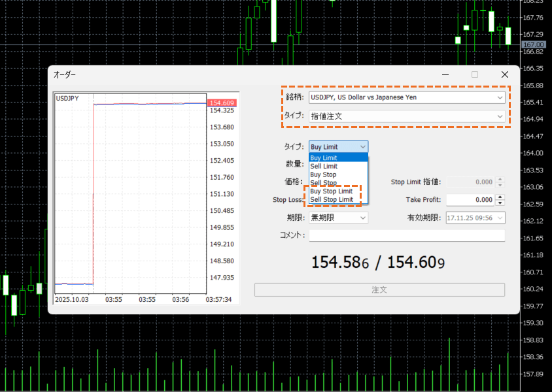Click the コメント text field
The height and width of the screenshot is (392, 552).
[x=407, y=236]
